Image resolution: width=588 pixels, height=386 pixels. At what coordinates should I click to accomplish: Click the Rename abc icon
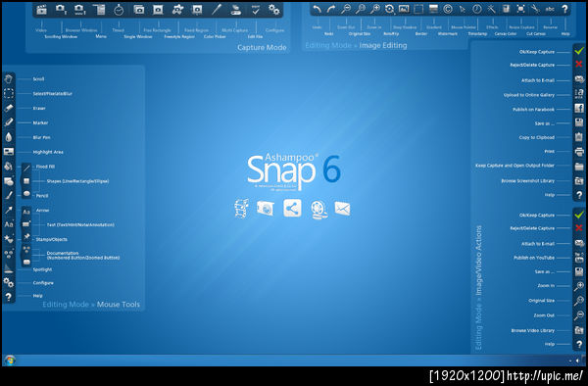[x=550, y=9]
